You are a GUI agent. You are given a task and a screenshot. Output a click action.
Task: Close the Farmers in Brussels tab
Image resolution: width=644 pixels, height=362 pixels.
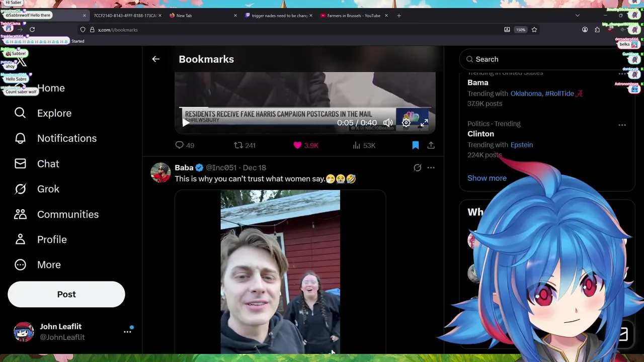pyautogui.click(x=386, y=16)
